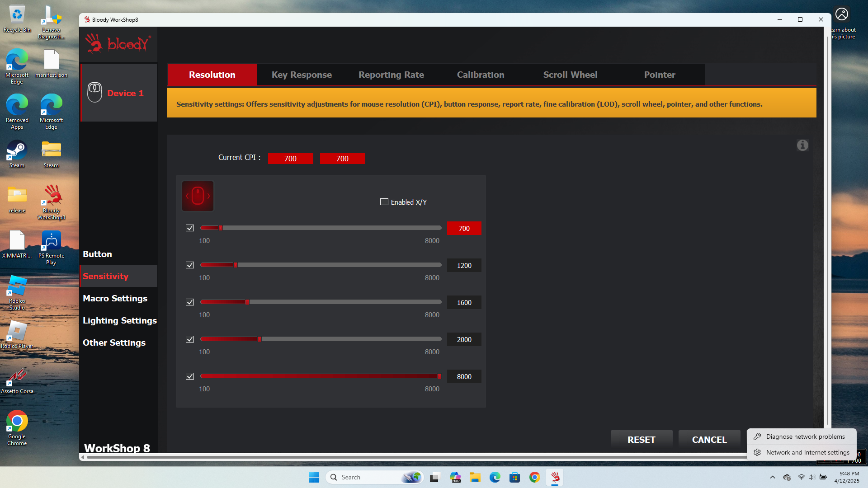
Task: Click the Bloody app icon in the taskbar
Action: [x=555, y=477]
